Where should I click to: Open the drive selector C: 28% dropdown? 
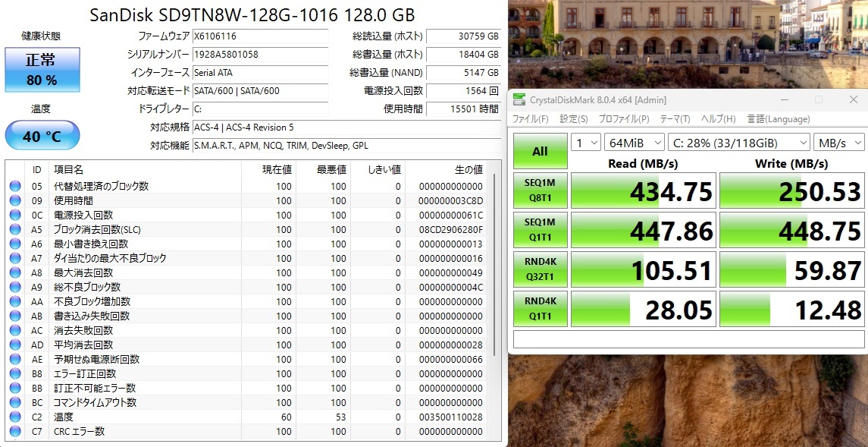click(738, 143)
